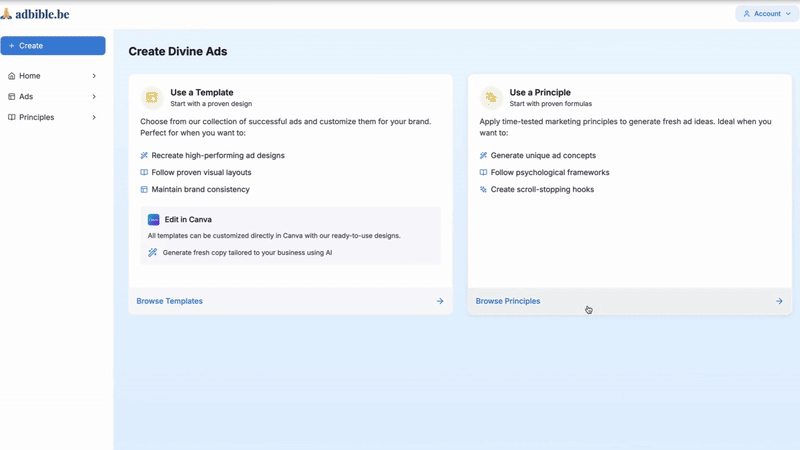Viewport: 800px width, 450px height.
Task: Click the text Create scroll-stopping hooks
Action: click(542, 189)
